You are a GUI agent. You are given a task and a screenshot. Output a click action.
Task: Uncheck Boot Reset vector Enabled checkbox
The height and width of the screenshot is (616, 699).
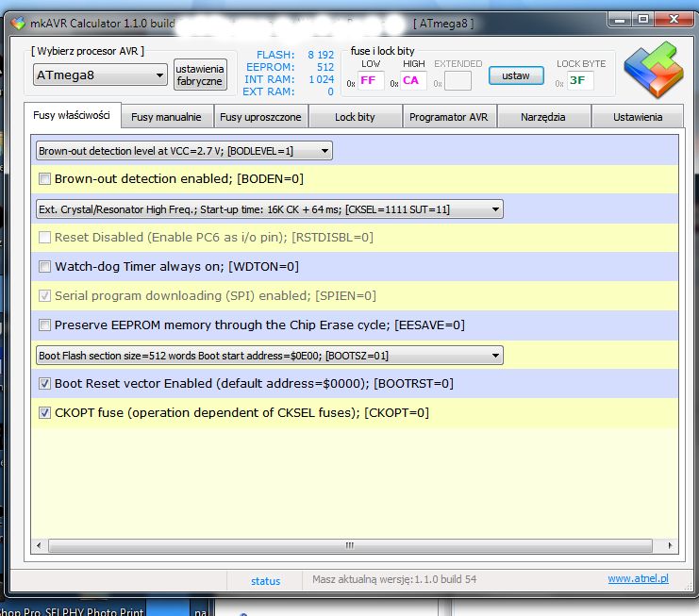click(x=44, y=384)
